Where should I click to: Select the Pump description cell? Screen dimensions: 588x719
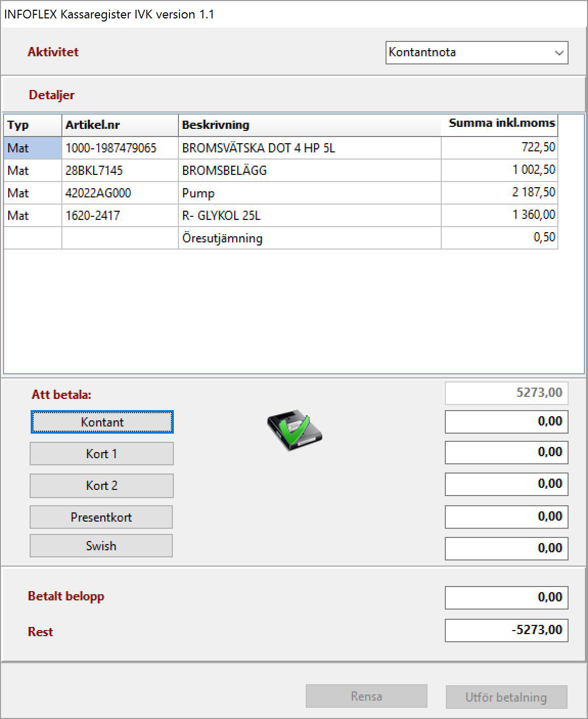[309, 193]
